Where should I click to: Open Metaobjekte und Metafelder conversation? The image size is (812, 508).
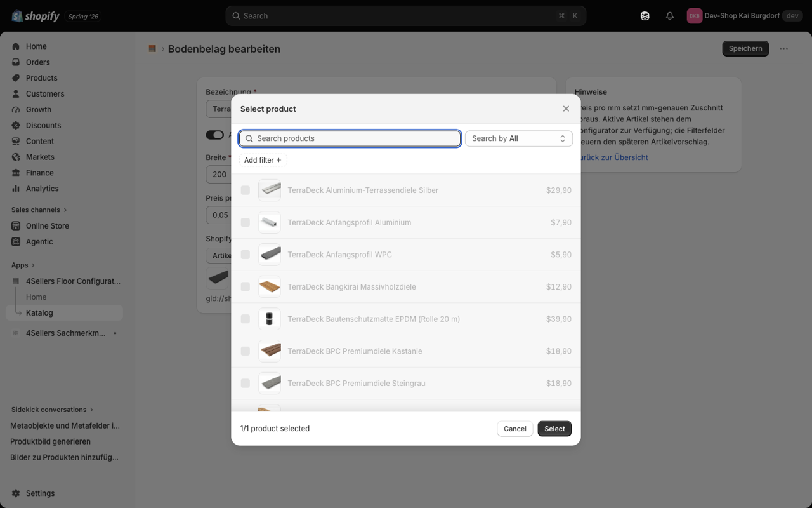[65, 425]
